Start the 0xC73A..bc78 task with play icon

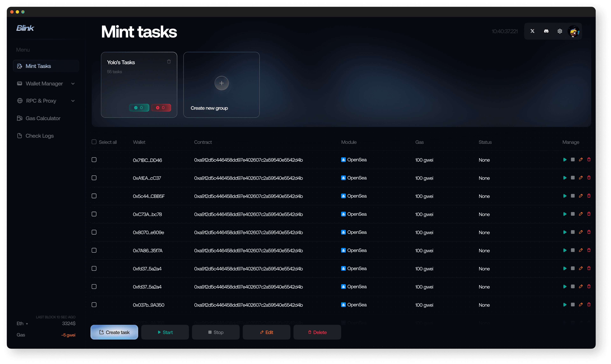[565, 214]
